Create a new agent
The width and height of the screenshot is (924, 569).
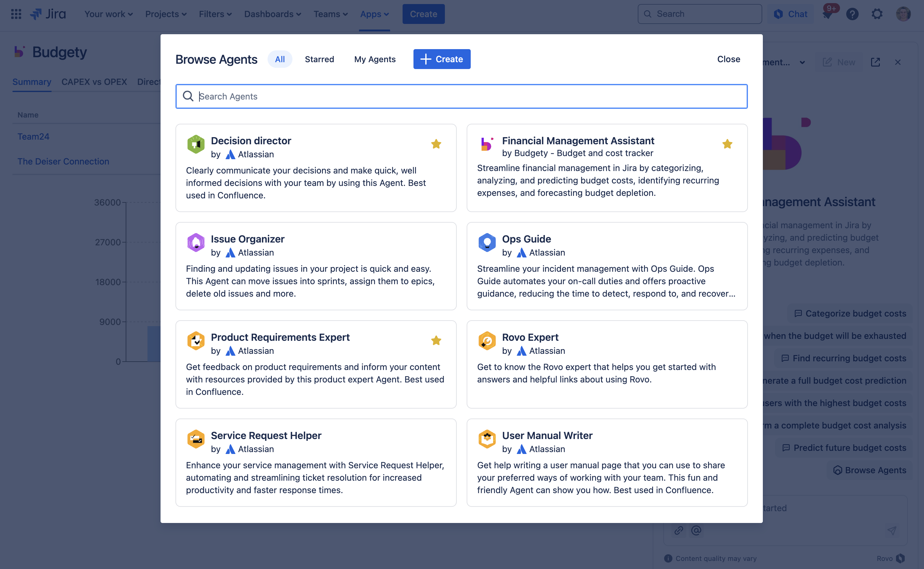442,59
